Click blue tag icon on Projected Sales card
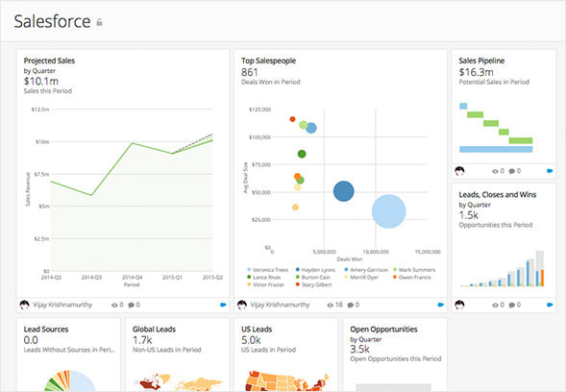Viewport: 566px width, 392px height. coord(223,305)
